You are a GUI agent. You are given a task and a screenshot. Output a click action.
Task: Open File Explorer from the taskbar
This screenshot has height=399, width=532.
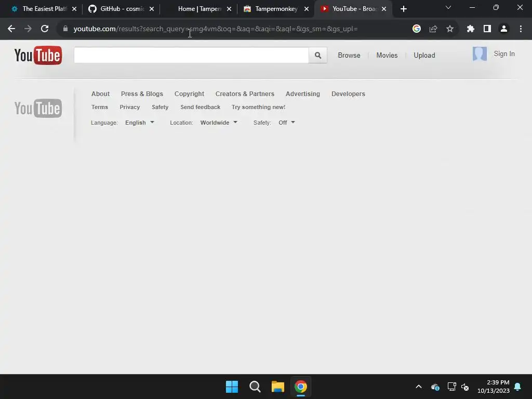[277, 387]
